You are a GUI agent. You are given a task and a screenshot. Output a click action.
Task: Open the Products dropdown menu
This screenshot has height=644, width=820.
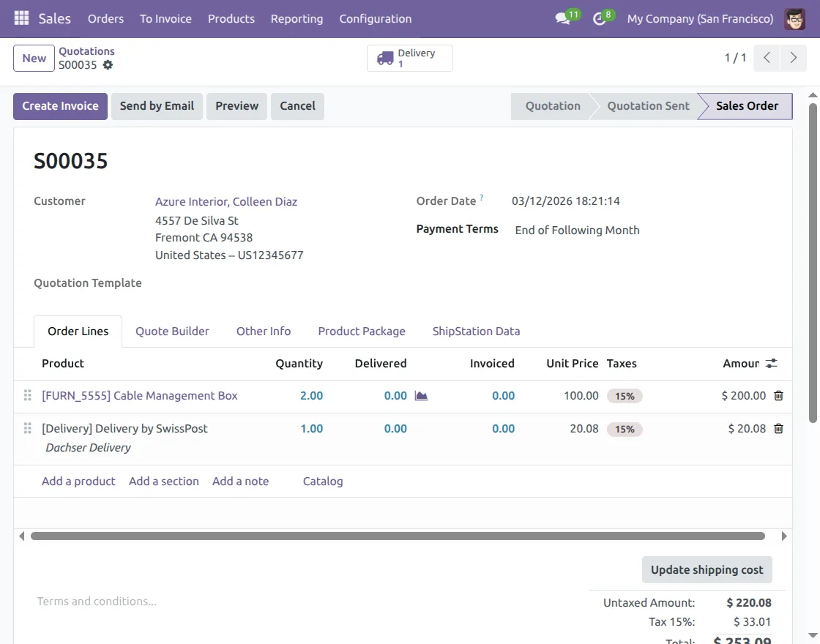pos(231,18)
